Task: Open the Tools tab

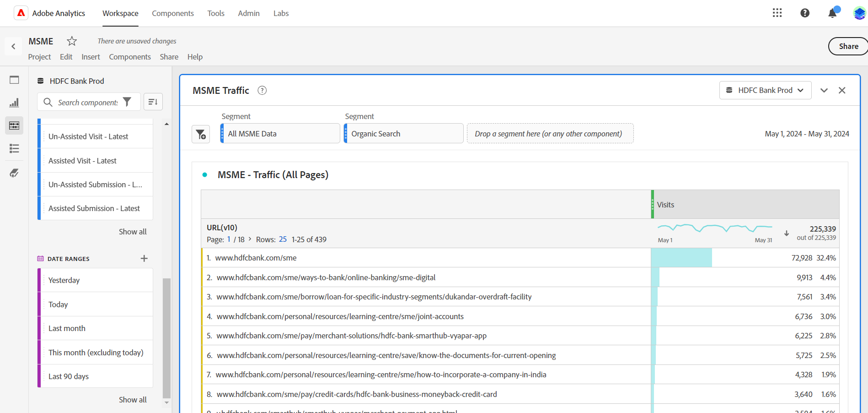Action: 216,13
